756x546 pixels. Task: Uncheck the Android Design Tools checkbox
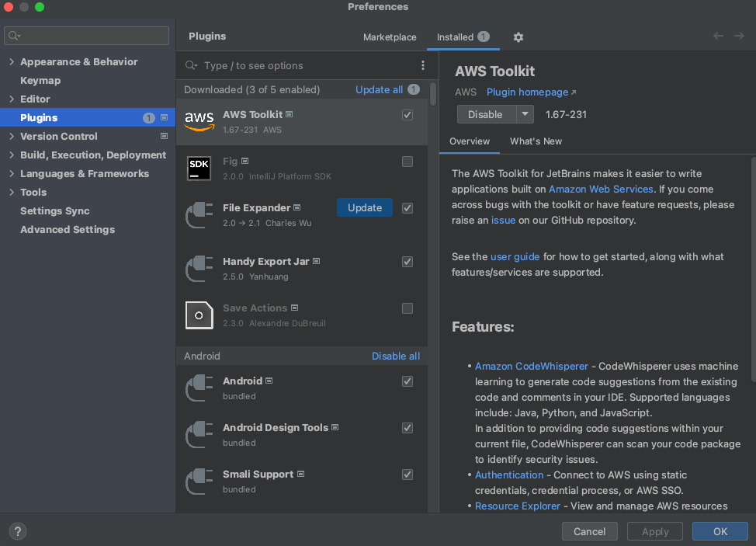407,428
